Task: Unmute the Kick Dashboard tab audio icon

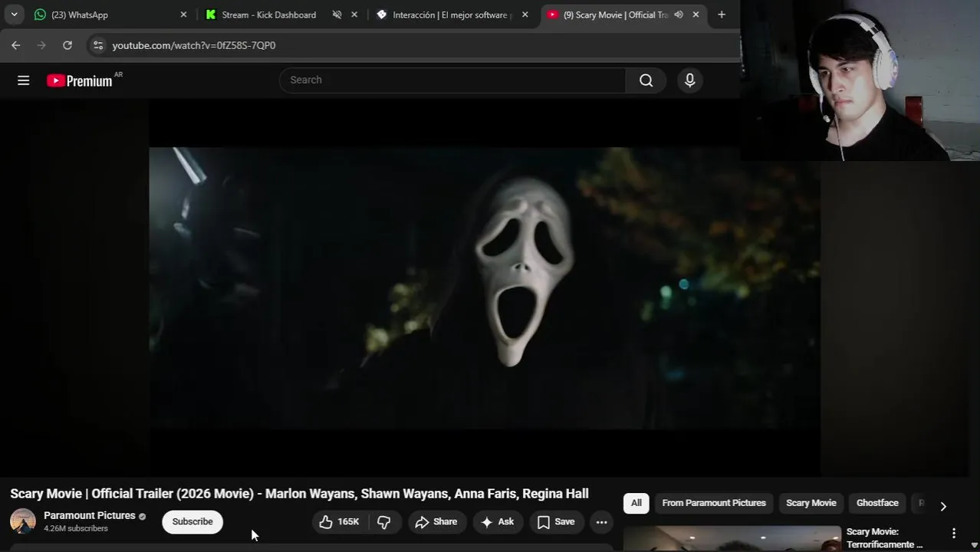Action: (337, 15)
